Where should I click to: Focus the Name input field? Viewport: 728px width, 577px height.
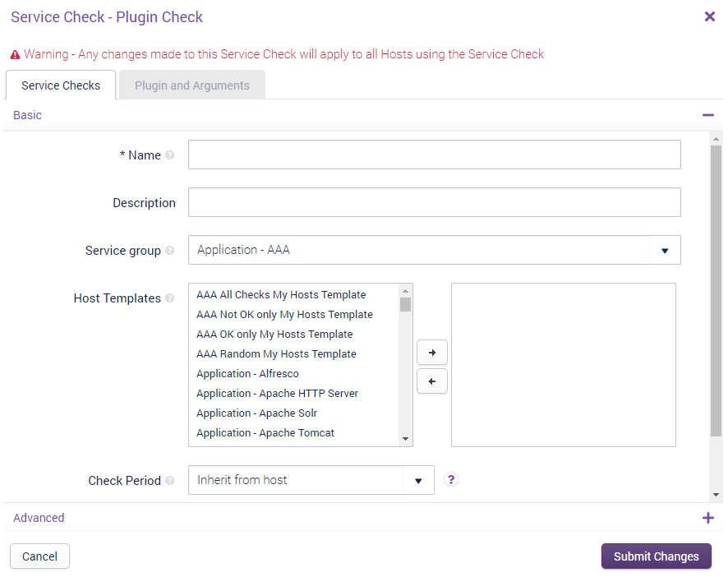[x=435, y=155]
